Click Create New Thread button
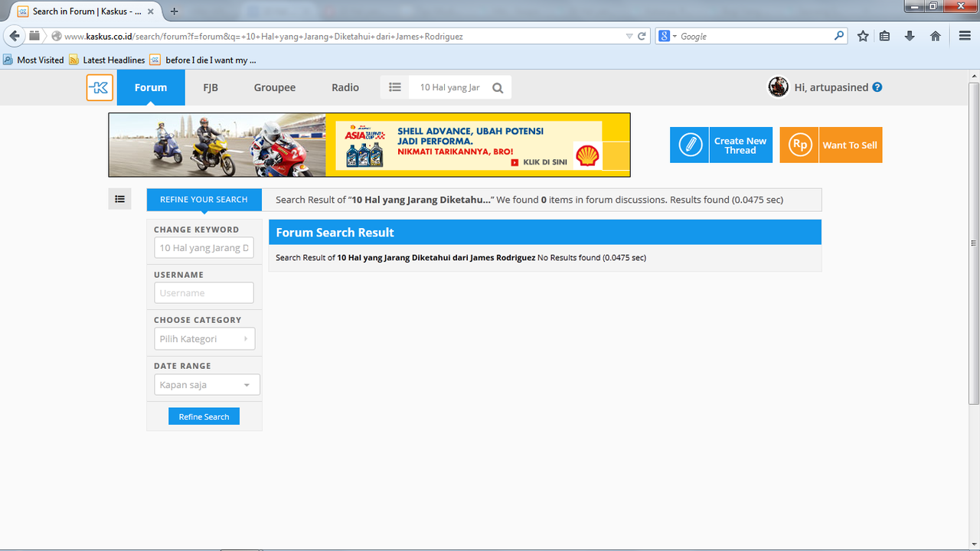This screenshot has width=980, height=551. click(x=721, y=145)
